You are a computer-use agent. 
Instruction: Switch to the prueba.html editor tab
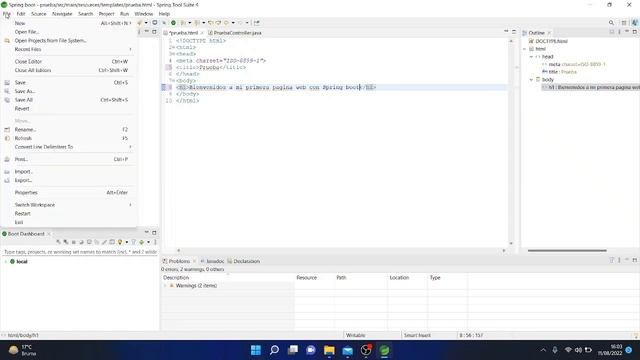click(x=183, y=33)
